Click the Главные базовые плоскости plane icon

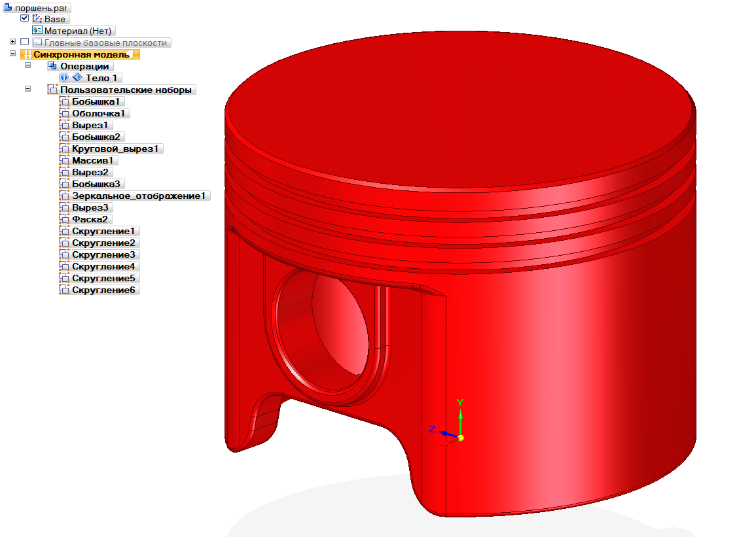pyautogui.click(x=37, y=43)
